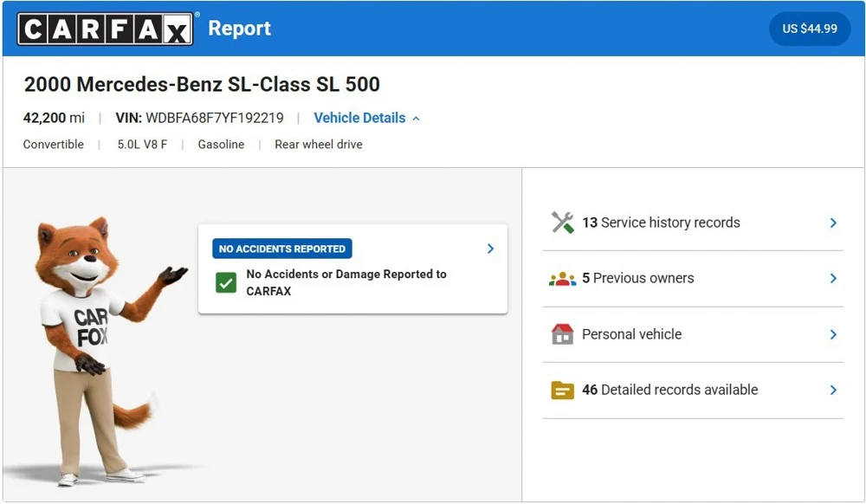Viewport: 866px width, 504px height.
Task: Expand Service history records chevron
Action: 833,223
